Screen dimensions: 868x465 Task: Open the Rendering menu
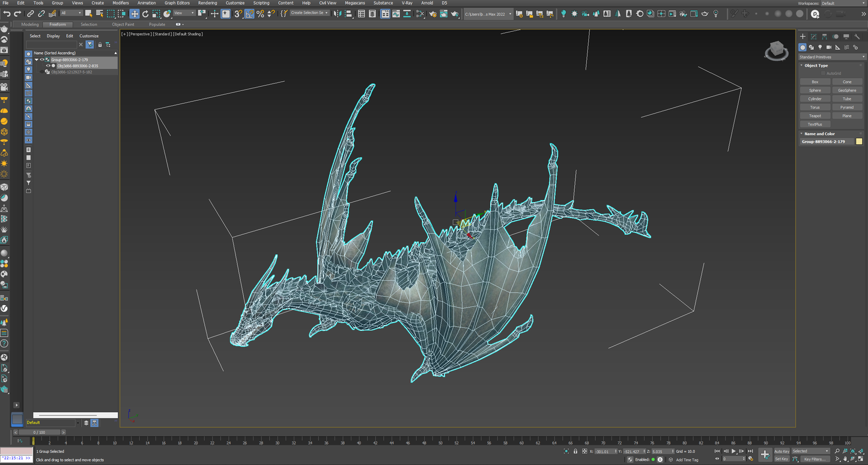[x=207, y=3]
